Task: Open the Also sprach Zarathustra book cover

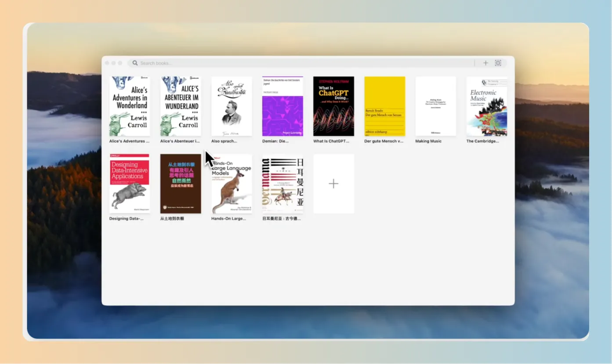Action: pos(232,106)
